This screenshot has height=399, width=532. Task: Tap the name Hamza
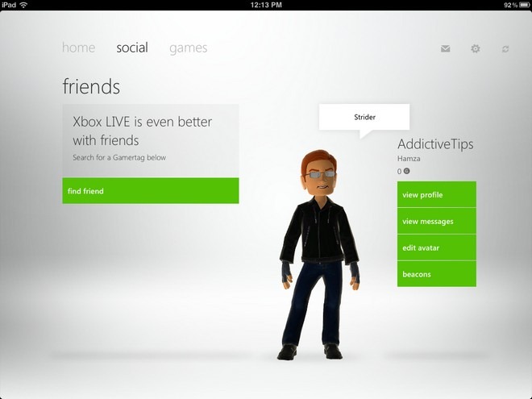click(x=409, y=159)
